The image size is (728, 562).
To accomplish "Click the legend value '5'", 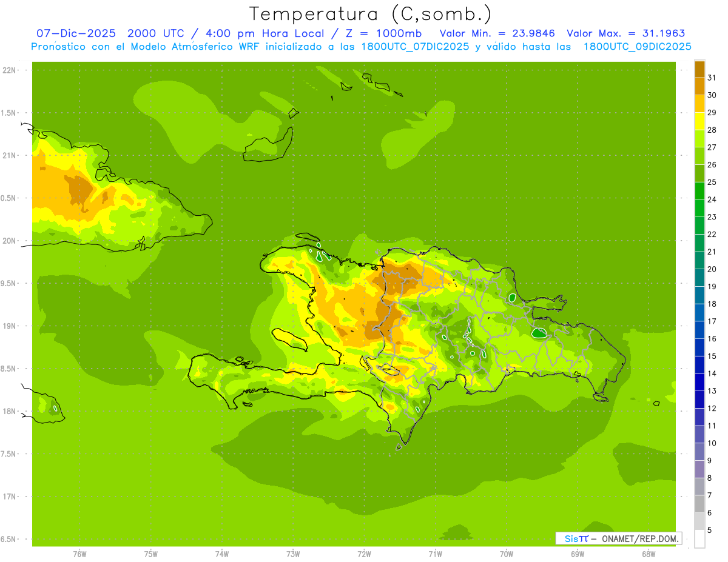I will click(x=710, y=530).
